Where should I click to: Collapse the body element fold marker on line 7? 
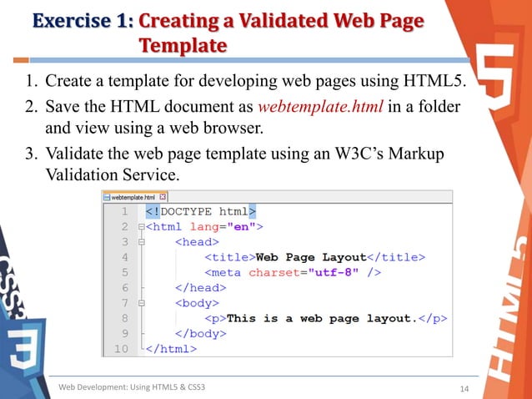click(x=142, y=303)
